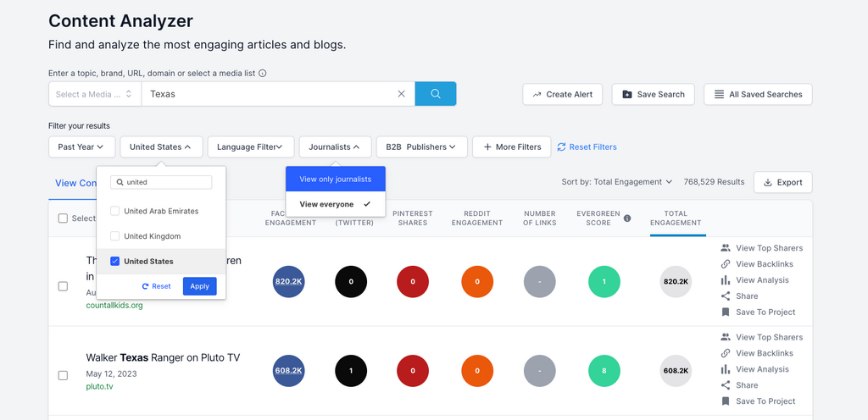Select the Walker Texas Ranger row checkbox
This screenshot has width=868, height=420.
point(63,375)
